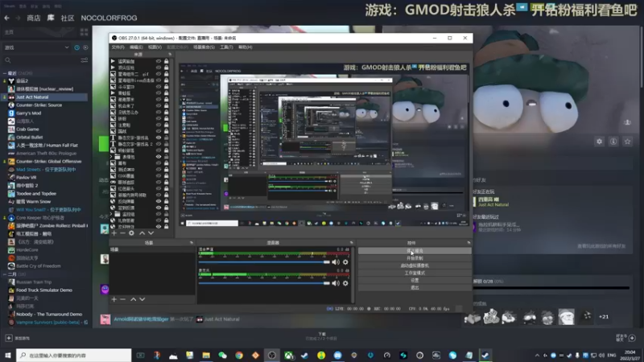Click Steam back navigation arrow
The height and width of the screenshot is (362, 644).
click(x=7, y=18)
